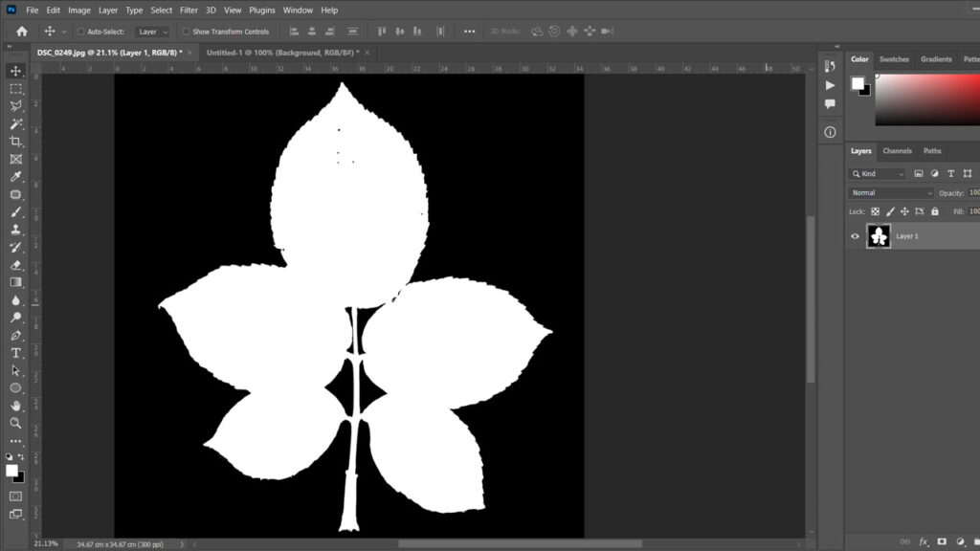This screenshot has width=980, height=551.
Task: Open the Swatches panel
Action: coord(894,58)
